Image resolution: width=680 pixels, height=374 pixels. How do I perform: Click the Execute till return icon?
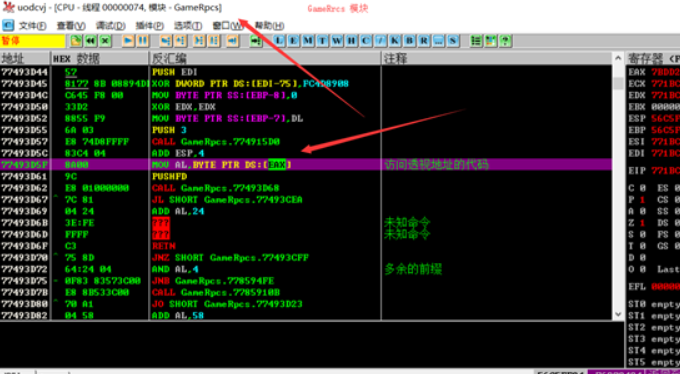(x=232, y=41)
